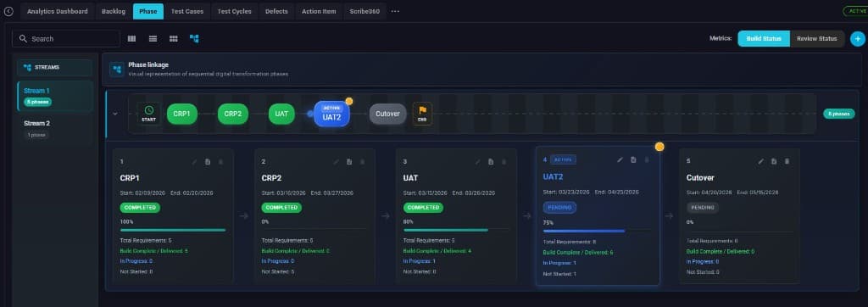The height and width of the screenshot is (307, 868).
Task: Select the Cutover timeline pill
Action: 388,114
